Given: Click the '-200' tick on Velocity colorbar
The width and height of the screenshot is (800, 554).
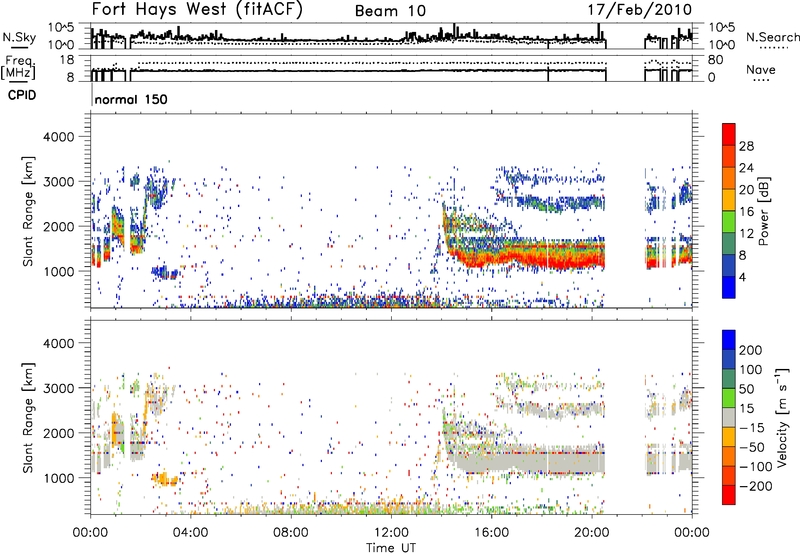Looking at the screenshot, I should click(x=754, y=486).
